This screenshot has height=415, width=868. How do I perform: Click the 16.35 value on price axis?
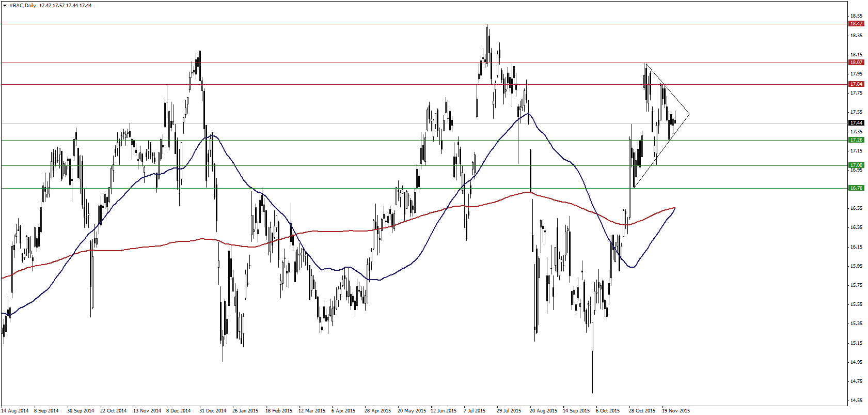856,227
